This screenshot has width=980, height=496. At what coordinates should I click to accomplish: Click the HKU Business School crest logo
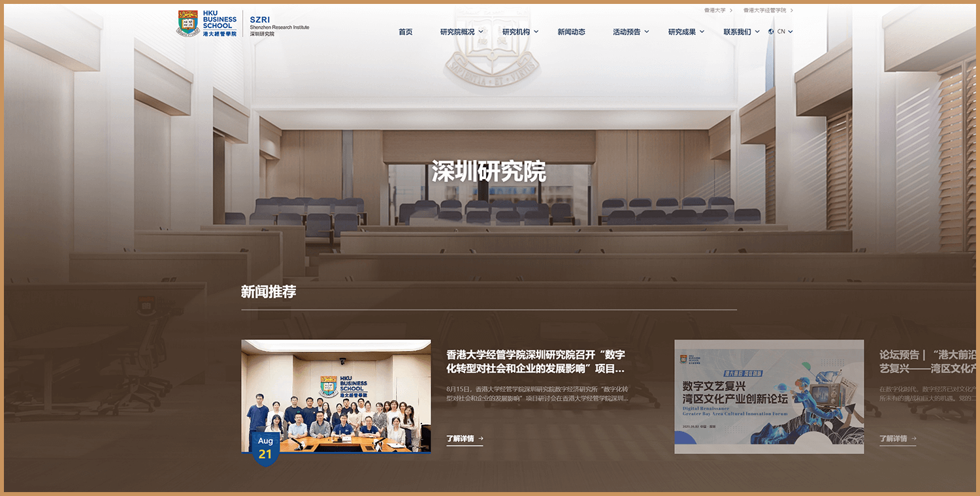[x=188, y=24]
